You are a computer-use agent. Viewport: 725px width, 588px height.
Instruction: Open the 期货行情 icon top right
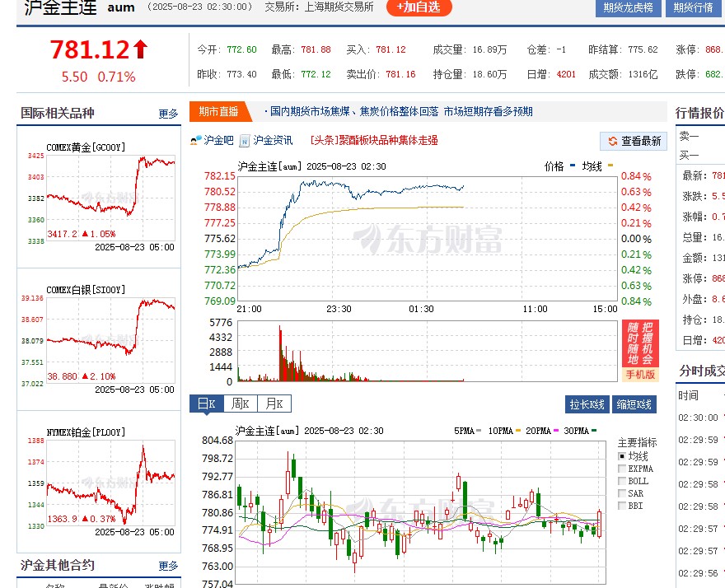click(693, 9)
